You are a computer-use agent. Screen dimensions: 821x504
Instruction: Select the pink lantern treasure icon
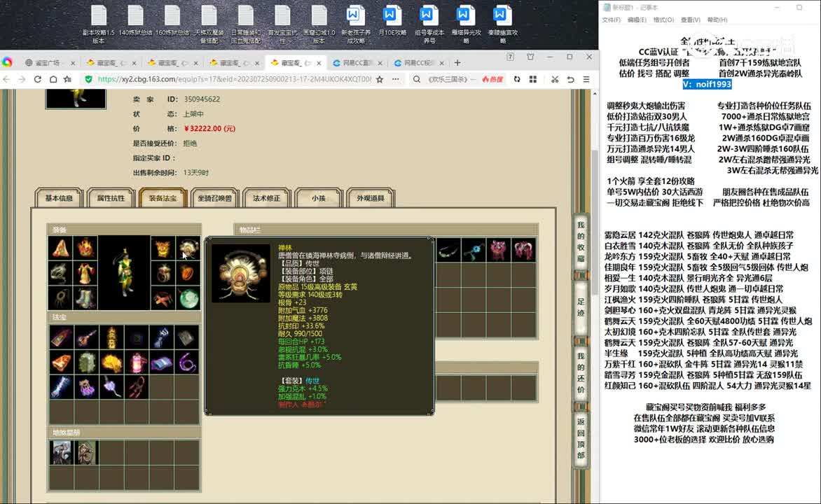click(x=137, y=362)
